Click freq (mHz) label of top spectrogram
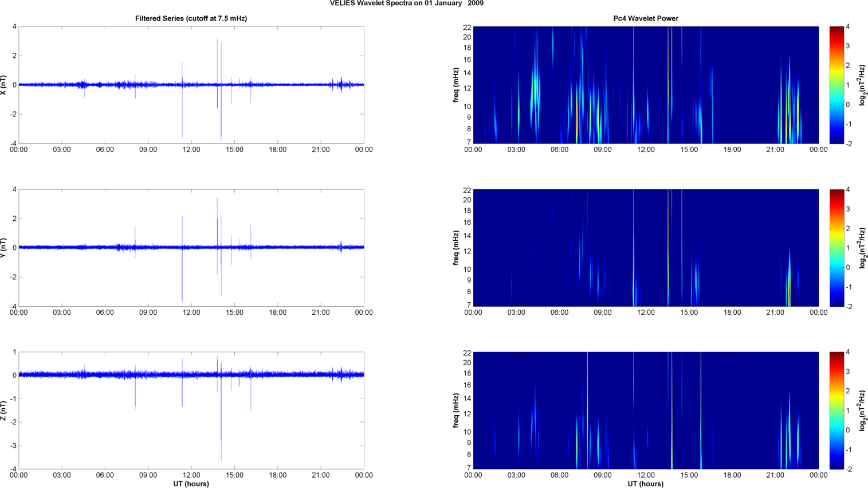This screenshot has width=868, height=488. (x=456, y=85)
